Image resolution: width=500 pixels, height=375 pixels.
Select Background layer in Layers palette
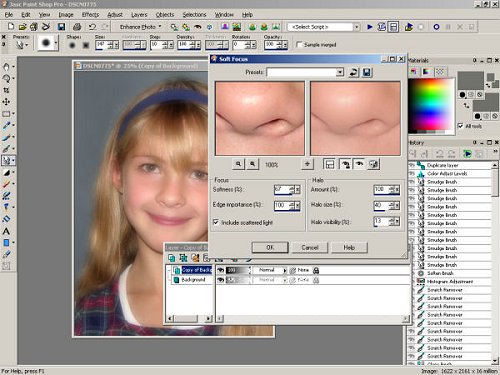(x=193, y=280)
